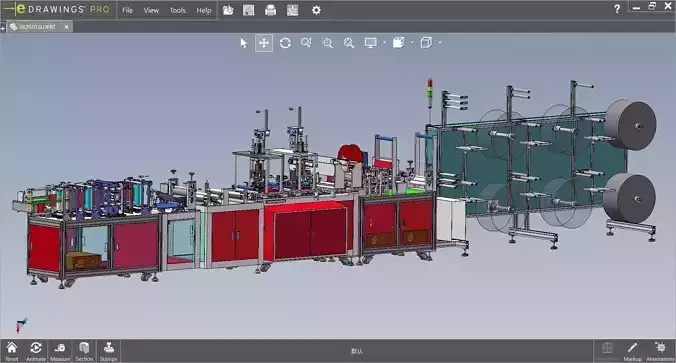Viewport: 676px width, 363px height.
Task: Open the Markup pencil tool
Action: [632, 351]
